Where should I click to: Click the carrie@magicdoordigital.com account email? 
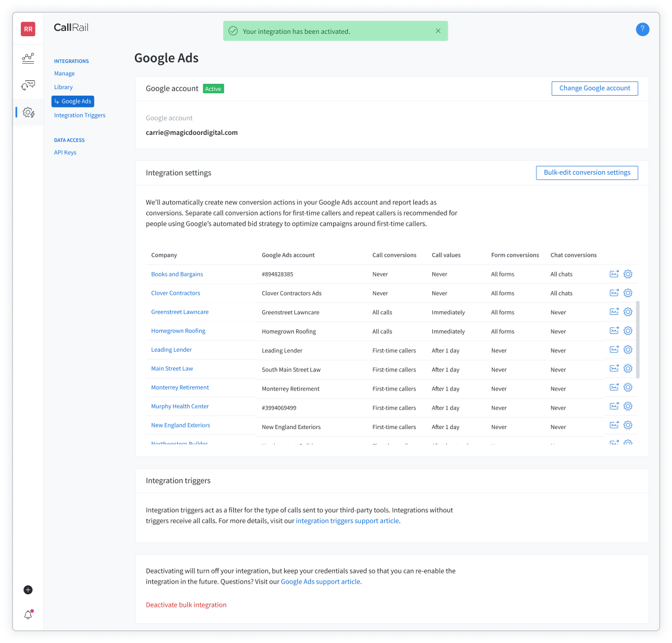[x=191, y=133]
